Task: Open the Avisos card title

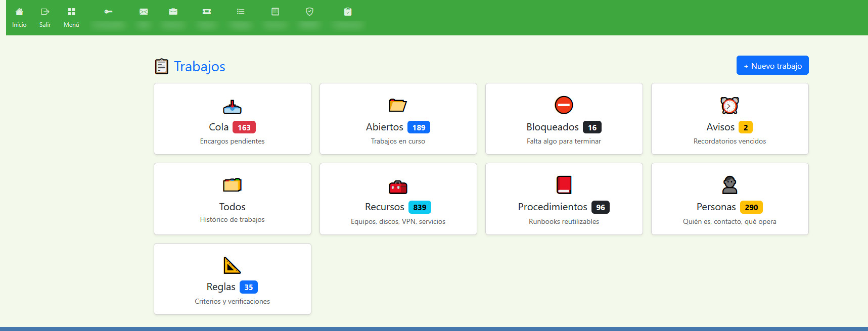Action: point(720,127)
